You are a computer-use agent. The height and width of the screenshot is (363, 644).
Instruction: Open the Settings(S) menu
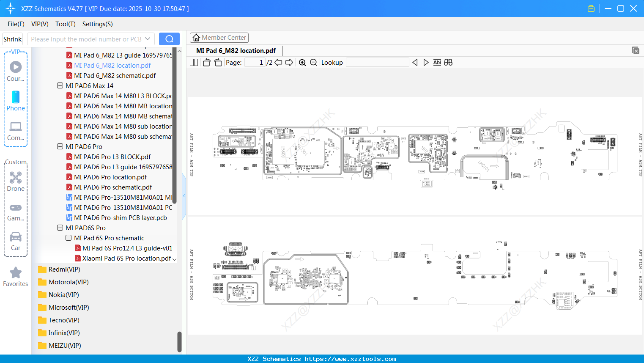(x=98, y=24)
